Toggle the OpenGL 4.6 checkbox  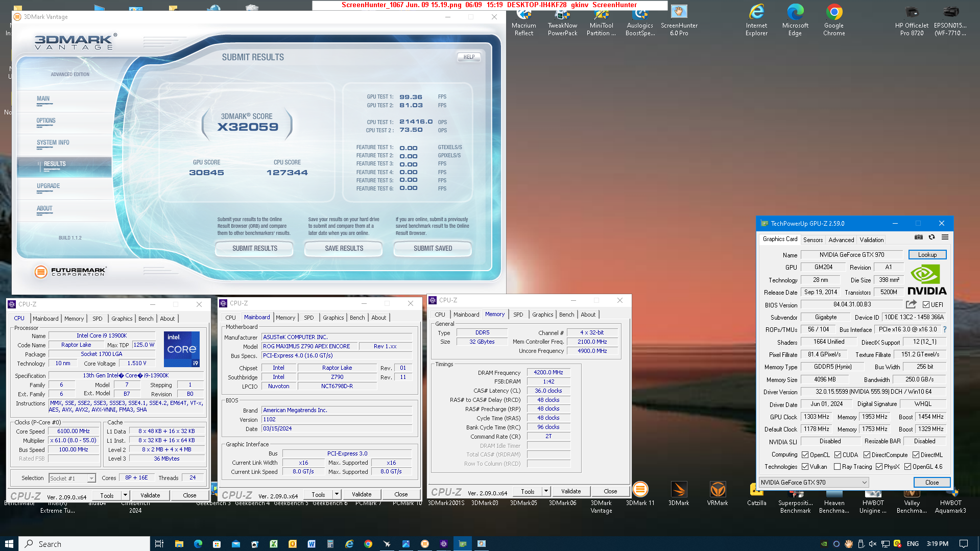pyautogui.click(x=907, y=466)
